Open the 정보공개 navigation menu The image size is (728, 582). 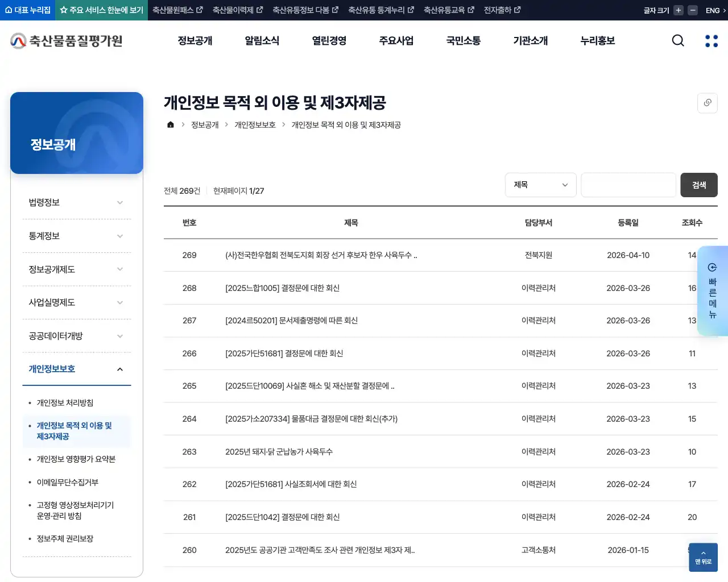coord(195,40)
